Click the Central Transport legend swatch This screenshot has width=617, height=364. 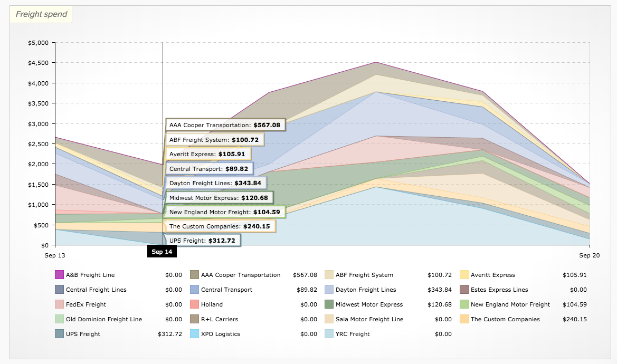(194, 290)
